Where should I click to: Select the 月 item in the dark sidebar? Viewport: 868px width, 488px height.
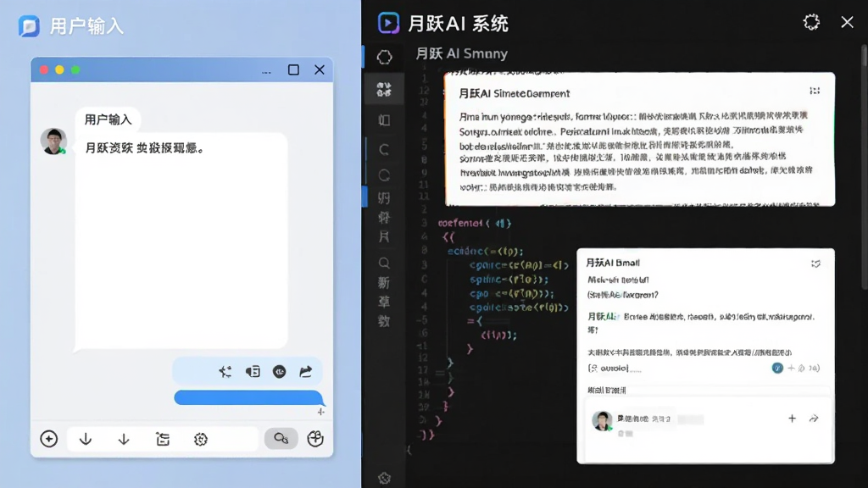click(384, 237)
